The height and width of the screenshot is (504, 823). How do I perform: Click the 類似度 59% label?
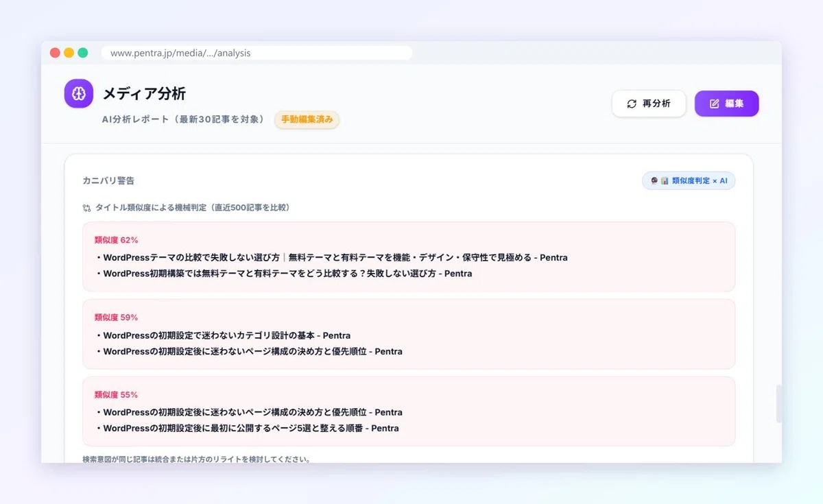[x=116, y=317]
